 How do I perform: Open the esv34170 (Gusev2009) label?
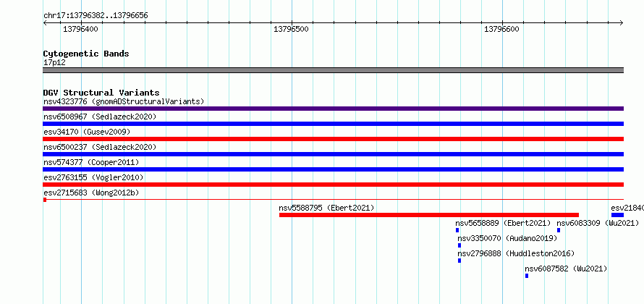tap(87, 132)
